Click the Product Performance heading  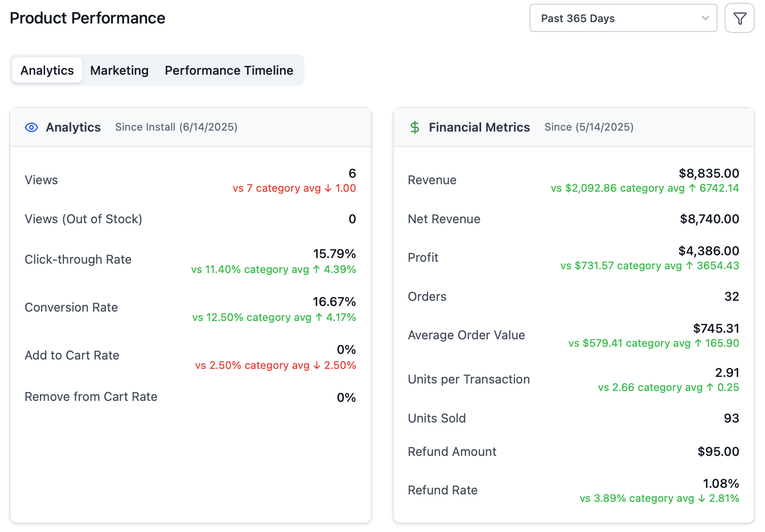pyautogui.click(x=87, y=18)
